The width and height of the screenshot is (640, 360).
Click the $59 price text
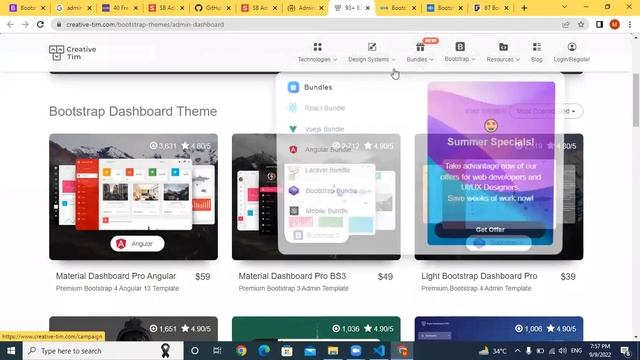point(202,277)
